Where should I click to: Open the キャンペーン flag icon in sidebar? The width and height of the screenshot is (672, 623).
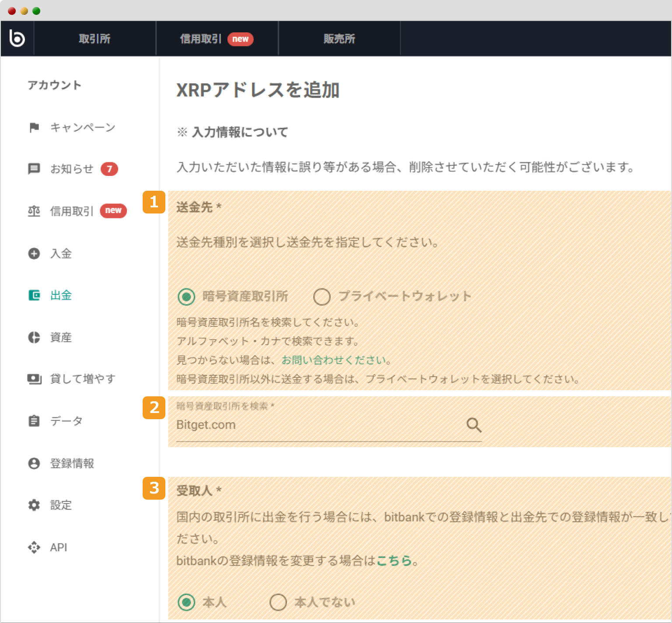click(x=34, y=127)
